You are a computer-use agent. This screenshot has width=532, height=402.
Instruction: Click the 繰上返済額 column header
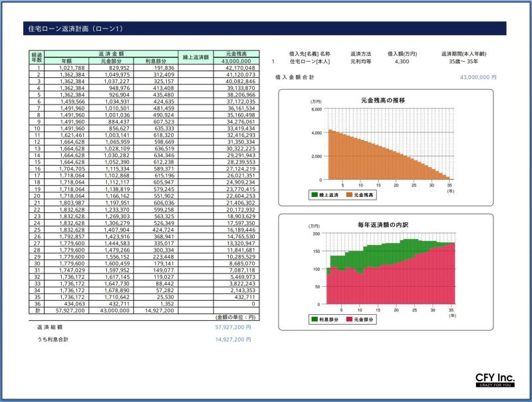point(196,57)
